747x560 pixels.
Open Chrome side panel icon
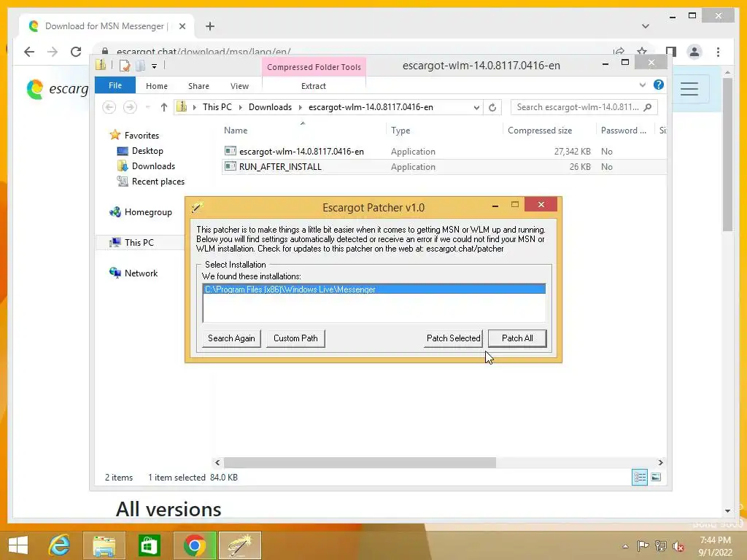(671, 52)
